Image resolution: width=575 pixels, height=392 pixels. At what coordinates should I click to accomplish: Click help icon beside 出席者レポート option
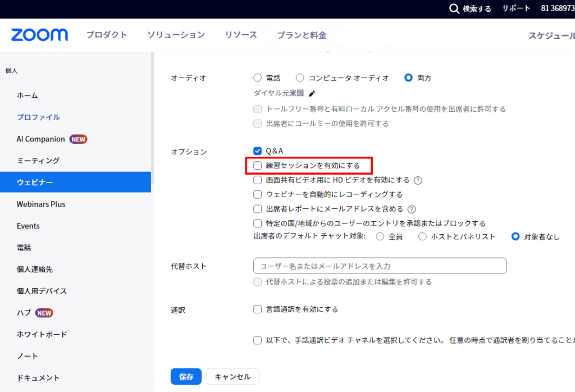pyautogui.click(x=412, y=209)
